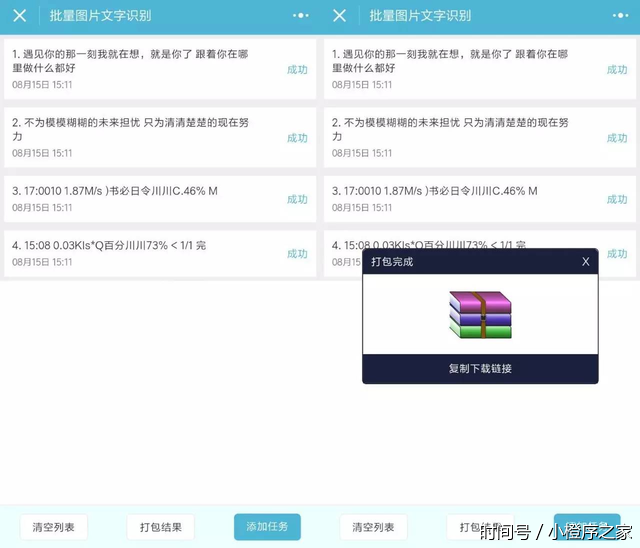Open the three-dot menu on the screen without the dialog
Image resolution: width=640 pixels, height=548 pixels.
(x=301, y=16)
